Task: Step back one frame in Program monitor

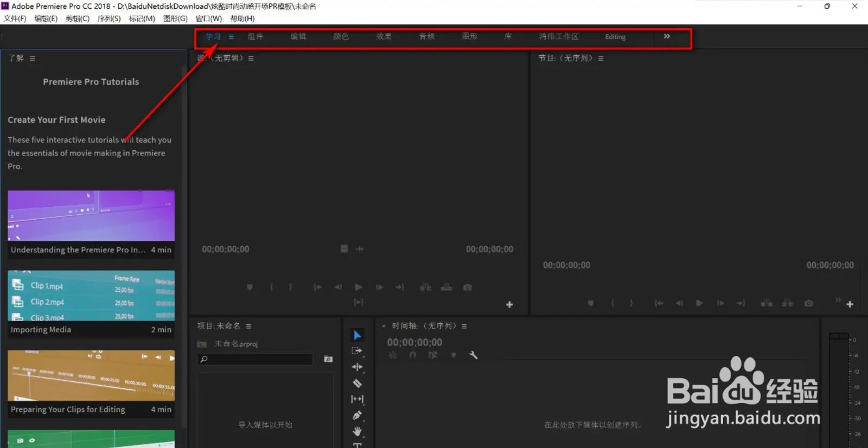Action: [x=679, y=303]
